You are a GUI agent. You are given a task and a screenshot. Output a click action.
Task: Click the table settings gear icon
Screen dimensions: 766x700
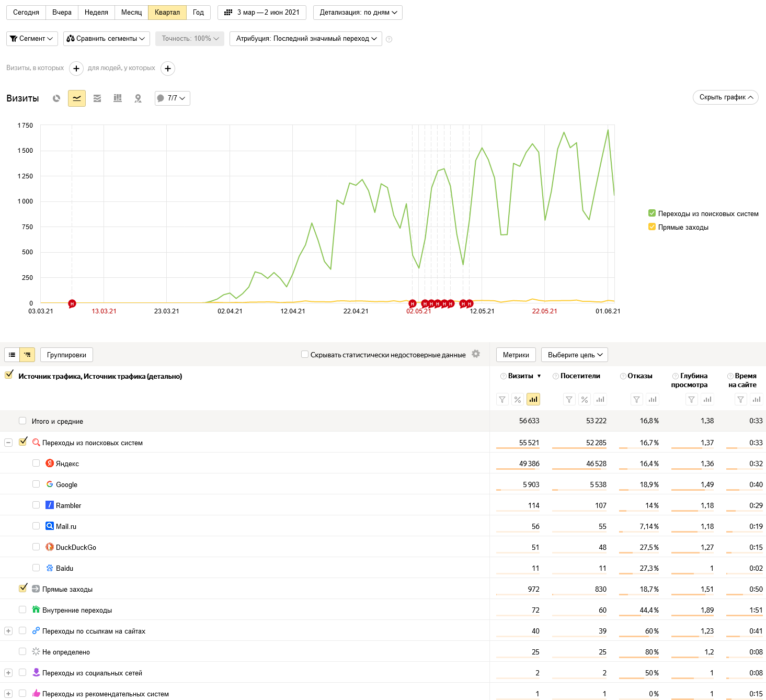(476, 354)
